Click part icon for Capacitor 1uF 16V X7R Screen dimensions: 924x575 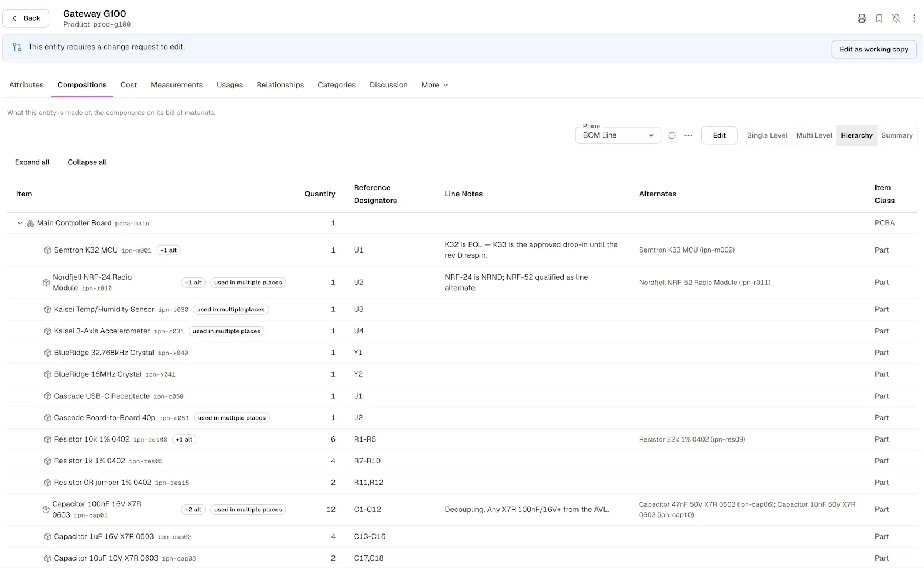pos(48,537)
